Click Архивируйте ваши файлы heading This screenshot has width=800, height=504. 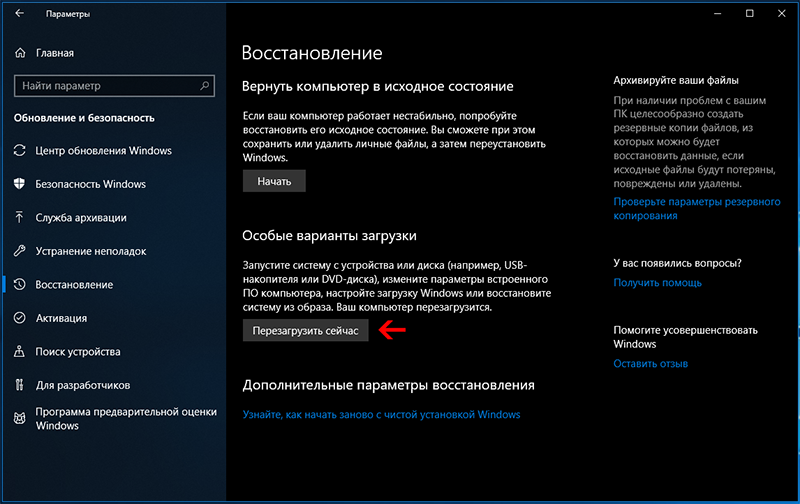coord(676,80)
